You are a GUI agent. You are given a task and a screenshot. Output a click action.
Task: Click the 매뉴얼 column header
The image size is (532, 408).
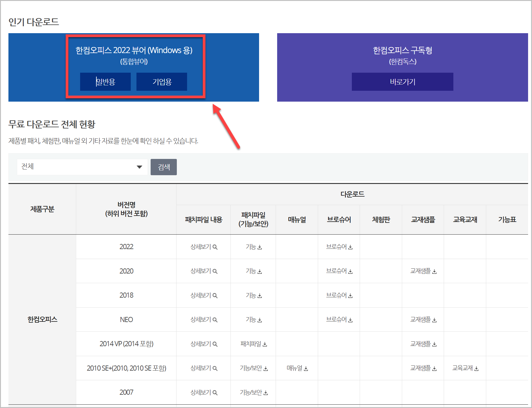point(297,220)
